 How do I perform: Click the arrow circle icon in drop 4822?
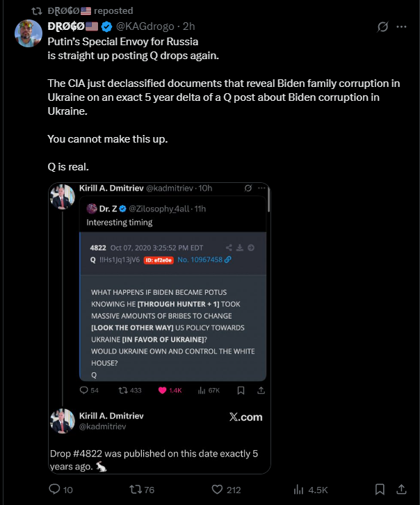251,248
